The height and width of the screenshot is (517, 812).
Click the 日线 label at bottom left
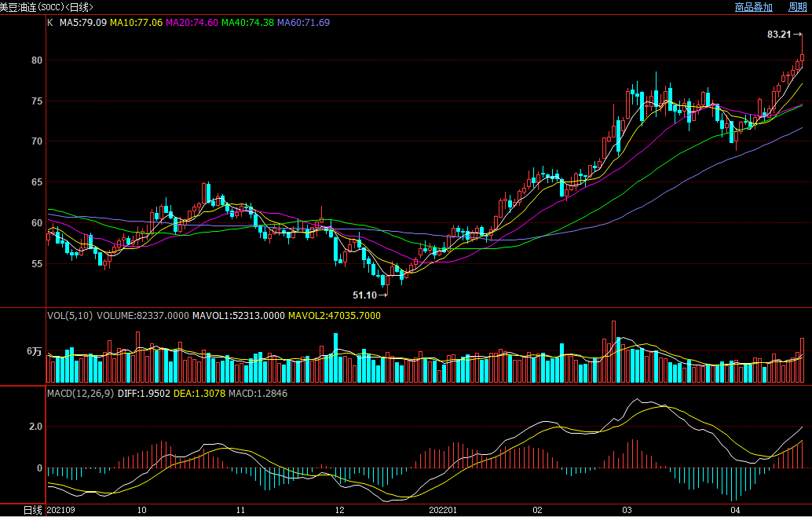(x=31, y=510)
